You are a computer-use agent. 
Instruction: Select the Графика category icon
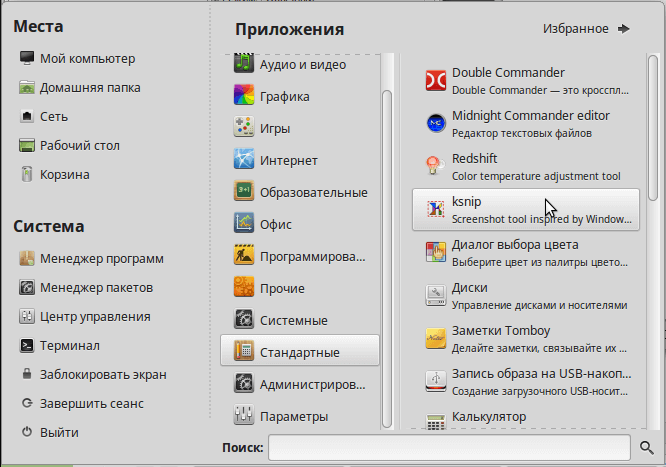point(244,95)
